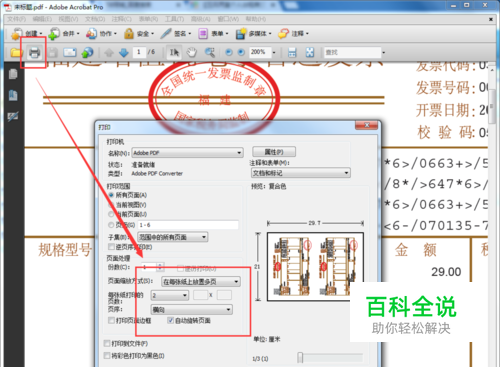
Task: Open the Signatures panel icon in left sidebar
Action: pyautogui.click(x=13, y=116)
